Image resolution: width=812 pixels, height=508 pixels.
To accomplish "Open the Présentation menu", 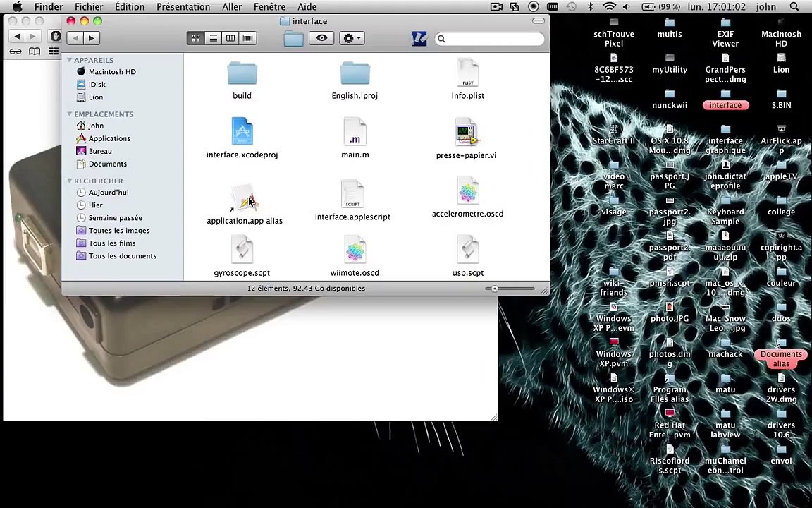I will tap(183, 7).
